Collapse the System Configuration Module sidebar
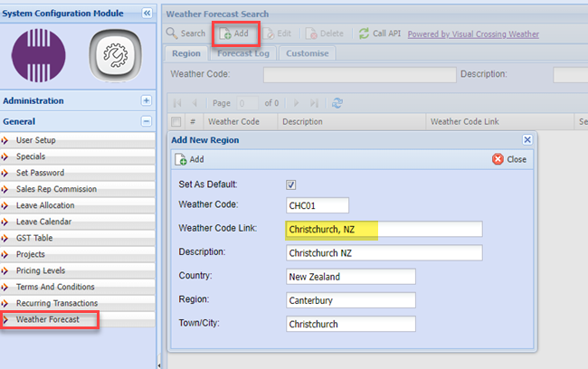 click(x=147, y=13)
